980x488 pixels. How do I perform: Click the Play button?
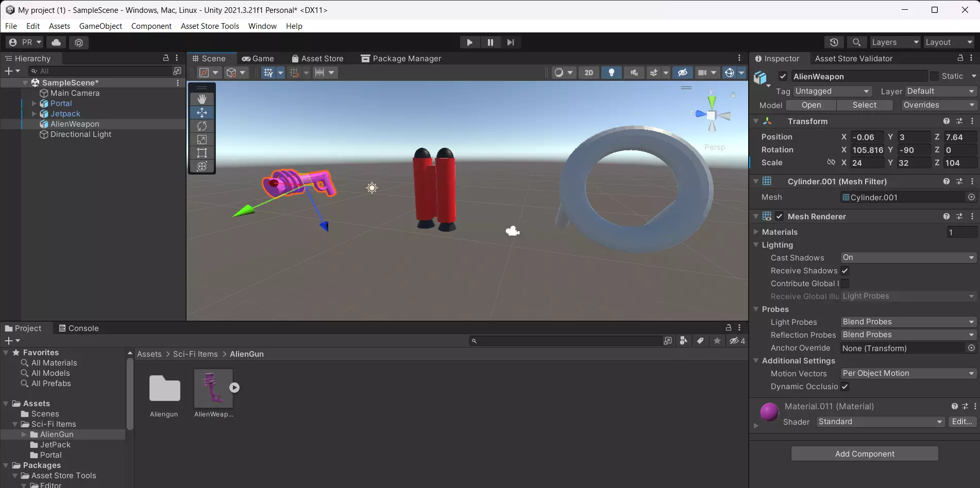(x=469, y=42)
